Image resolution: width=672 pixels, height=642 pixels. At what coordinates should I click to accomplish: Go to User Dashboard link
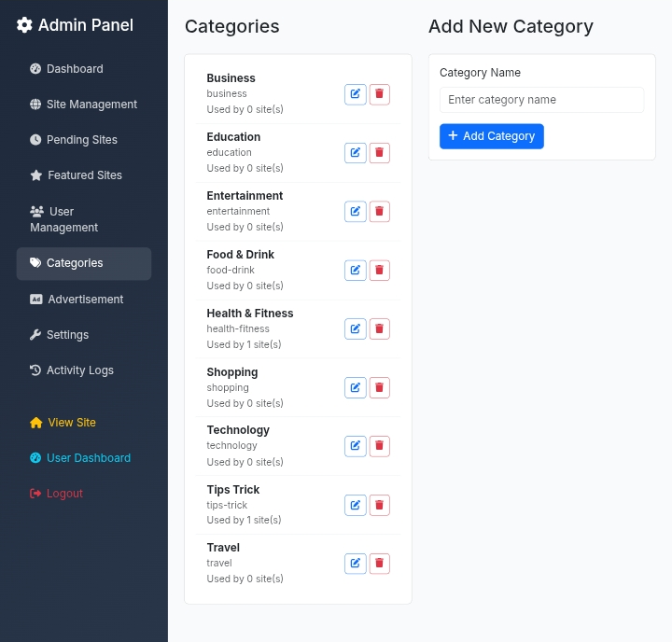click(84, 458)
